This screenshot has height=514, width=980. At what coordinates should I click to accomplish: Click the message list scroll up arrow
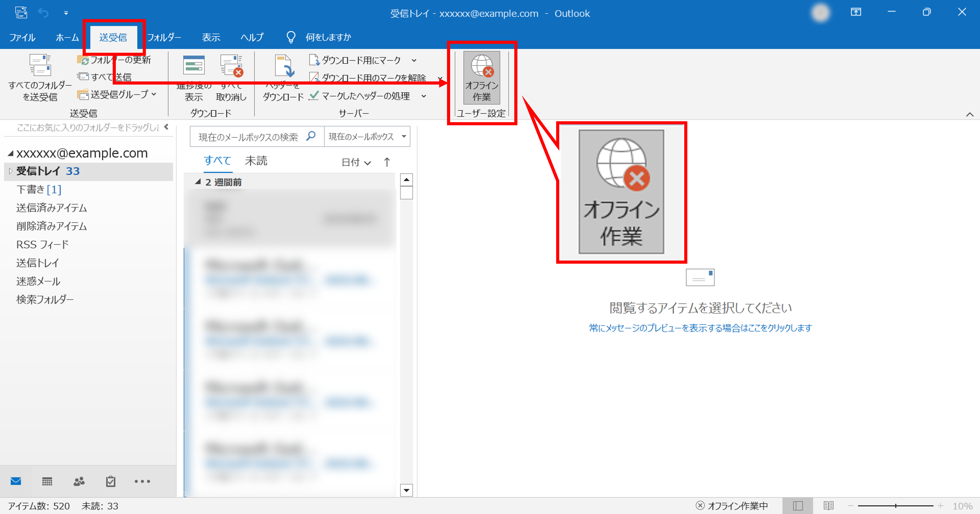click(406, 179)
